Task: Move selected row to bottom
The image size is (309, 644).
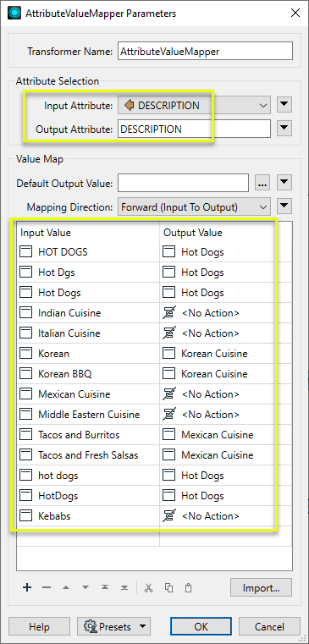Action: [x=124, y=588]
